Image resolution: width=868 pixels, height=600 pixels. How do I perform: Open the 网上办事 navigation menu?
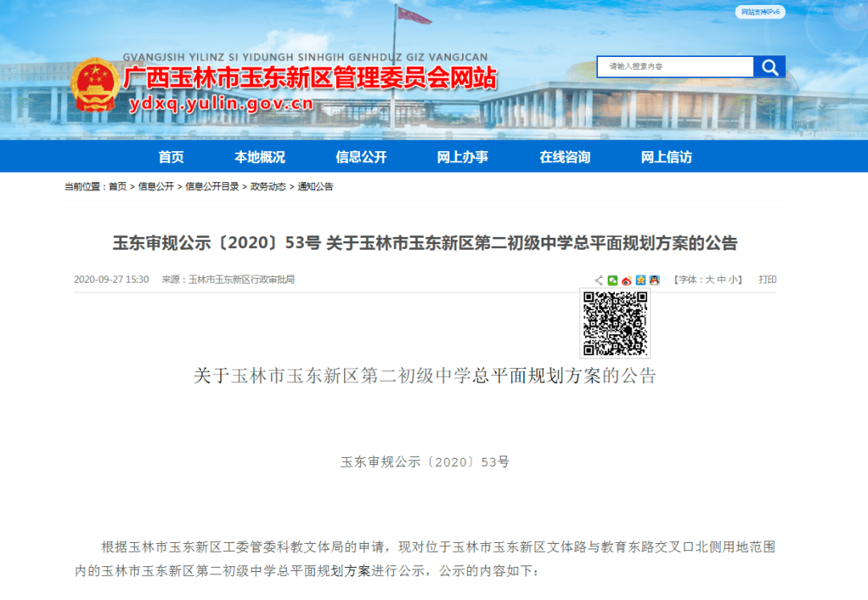click(462, 157)
